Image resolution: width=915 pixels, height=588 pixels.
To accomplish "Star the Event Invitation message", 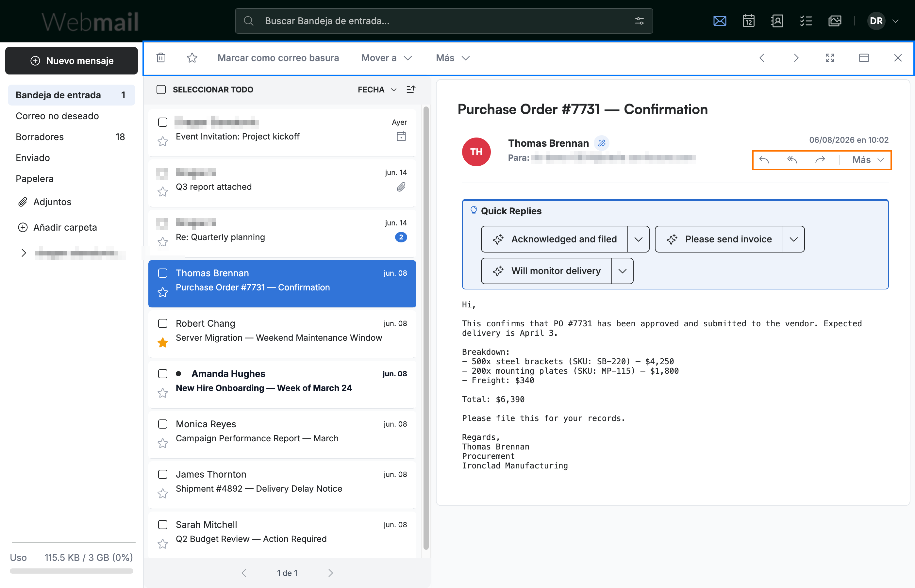I will 163,142.
